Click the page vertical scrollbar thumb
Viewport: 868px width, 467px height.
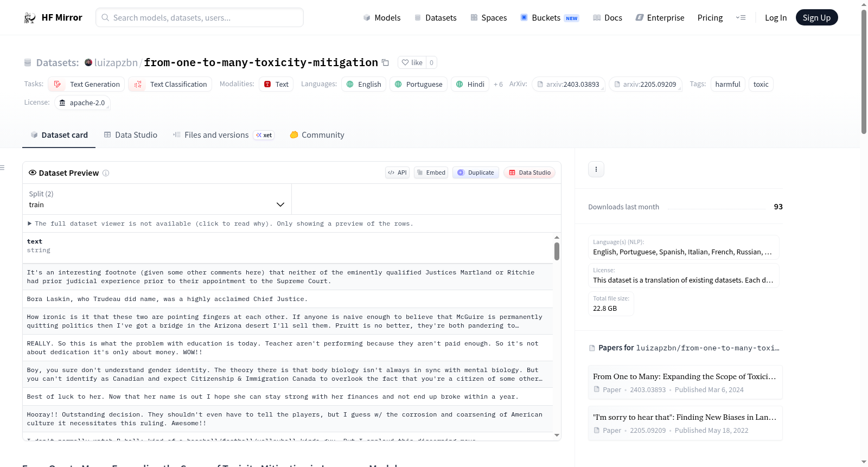(864, 71)
